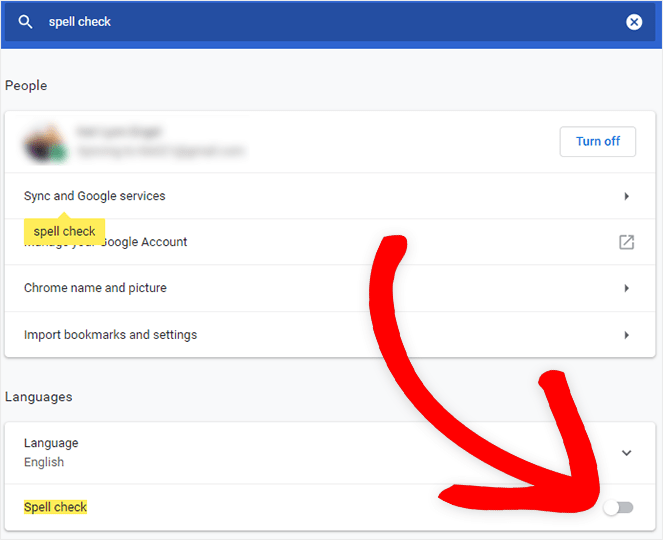Open Sync and Google services row
Viewport: 663px width, 540px height.
(x=95, y=196)
